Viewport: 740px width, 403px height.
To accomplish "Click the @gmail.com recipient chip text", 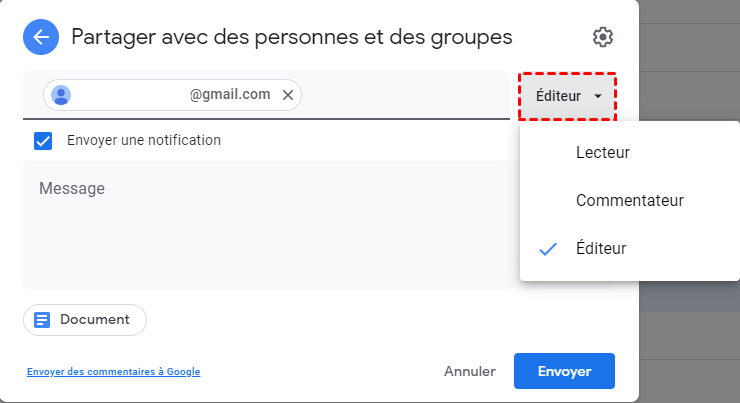I will (x=230, y=95).
